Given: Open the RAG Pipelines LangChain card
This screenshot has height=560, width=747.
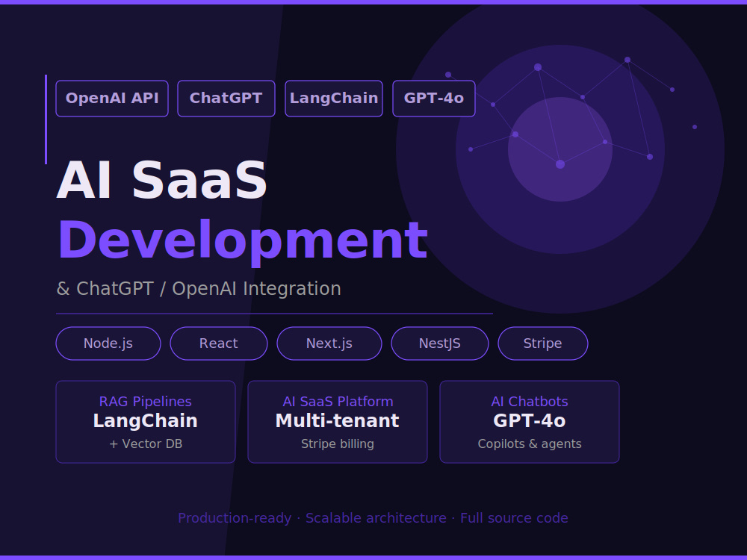Looking at the screenshot, I should click(146, 422).
